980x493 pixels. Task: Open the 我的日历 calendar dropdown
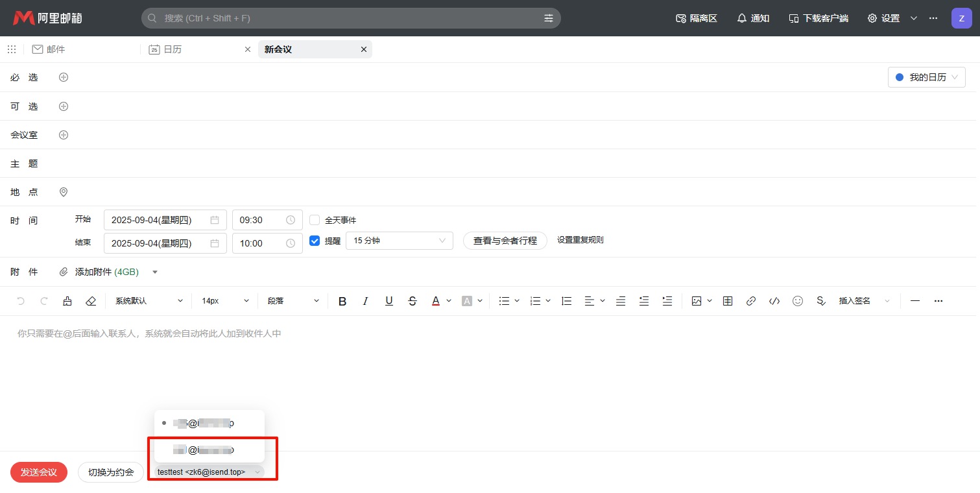(x=926, y=77)
